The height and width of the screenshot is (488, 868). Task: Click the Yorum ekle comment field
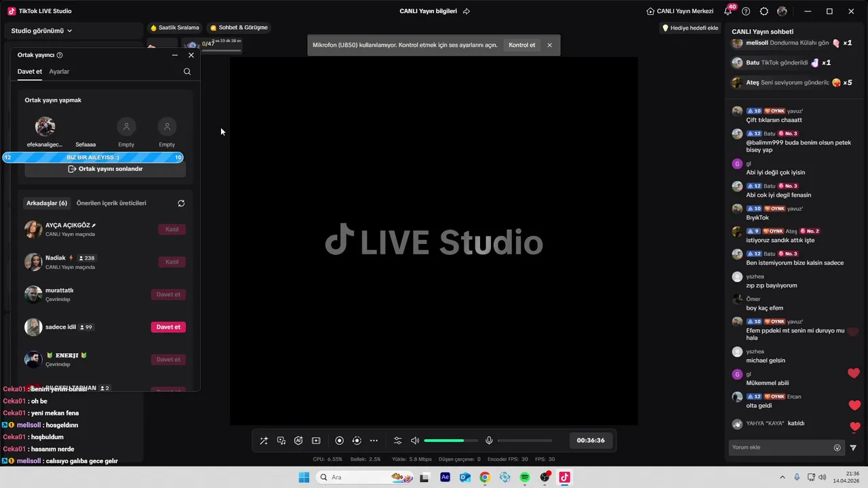[x=780, y=447]
